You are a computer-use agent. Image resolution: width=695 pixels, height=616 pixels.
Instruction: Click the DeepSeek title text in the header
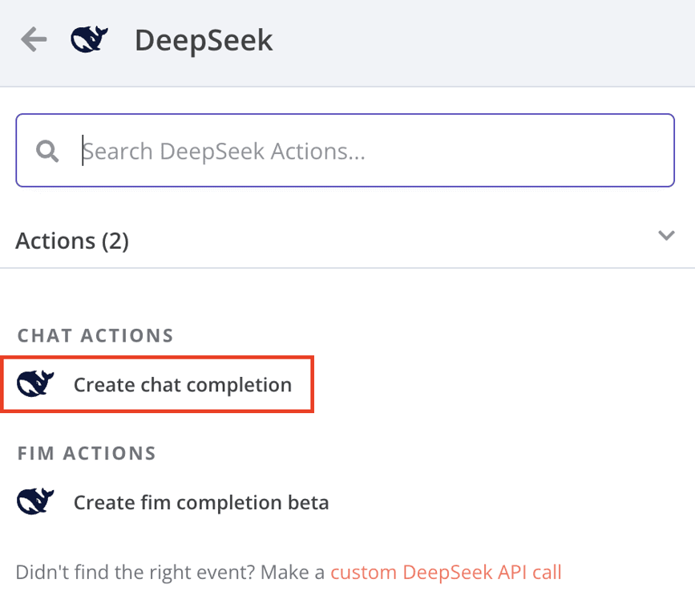click(x=203, y=38)
